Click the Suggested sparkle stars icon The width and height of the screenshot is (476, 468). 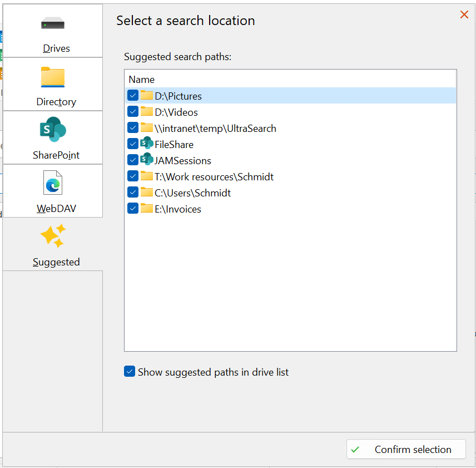point(53,236)
